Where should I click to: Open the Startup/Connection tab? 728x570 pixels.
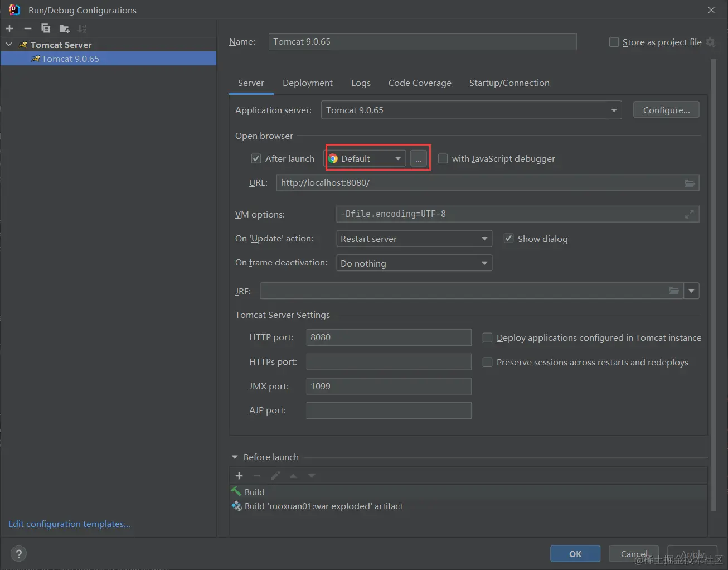tap(509, 83)
